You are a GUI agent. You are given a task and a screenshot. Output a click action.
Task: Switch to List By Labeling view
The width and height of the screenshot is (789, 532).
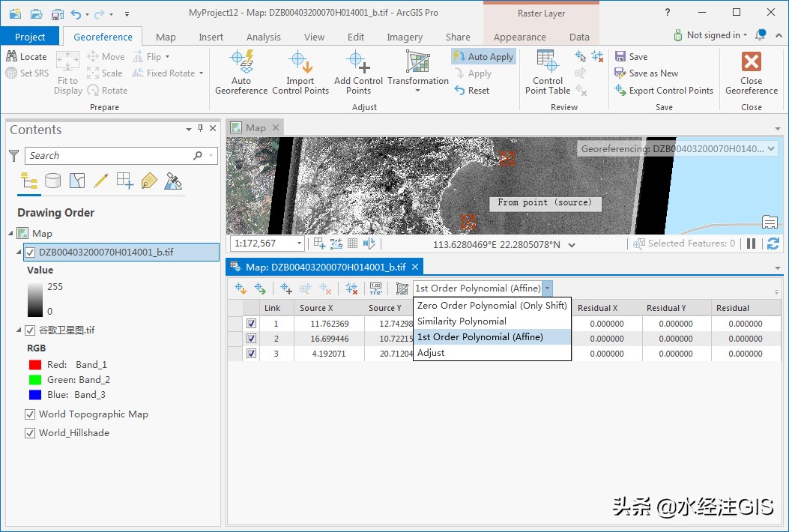(149, 180)
